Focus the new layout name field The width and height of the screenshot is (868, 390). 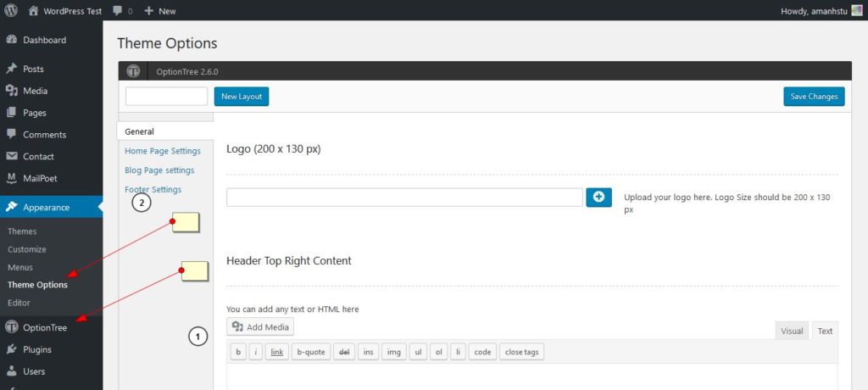(167, 97)
